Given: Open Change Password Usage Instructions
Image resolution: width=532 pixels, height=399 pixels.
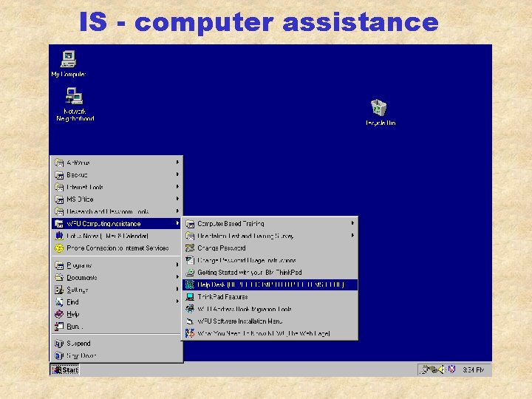Looking at the screenshot, I should [270, 260].
